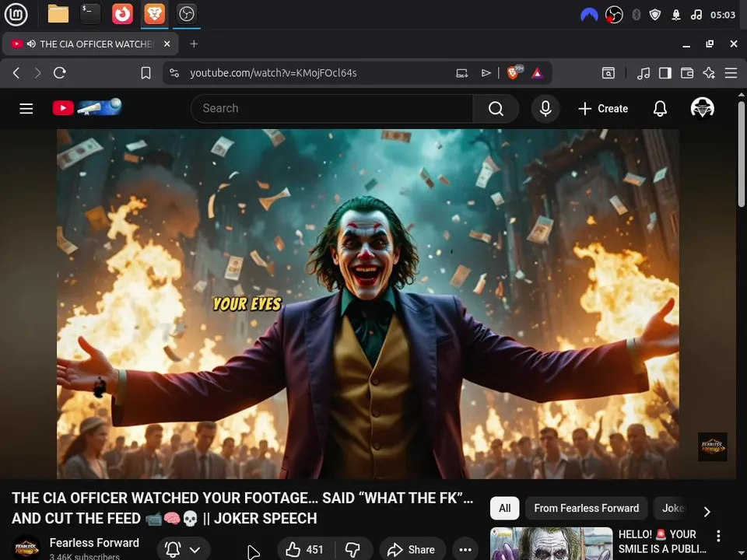Select the Joker filter chip
This screenshot has height=560, width=747.
click(672, 508)
